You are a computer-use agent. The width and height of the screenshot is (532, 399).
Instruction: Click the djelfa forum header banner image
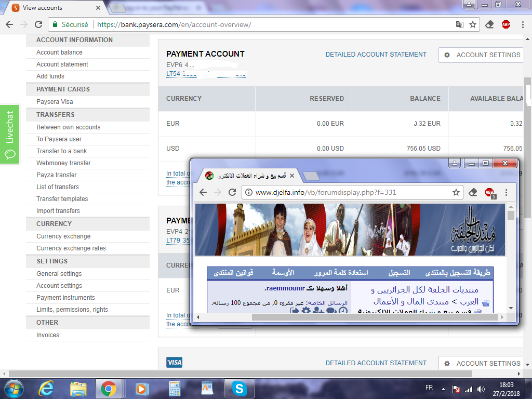pos(350,229)
